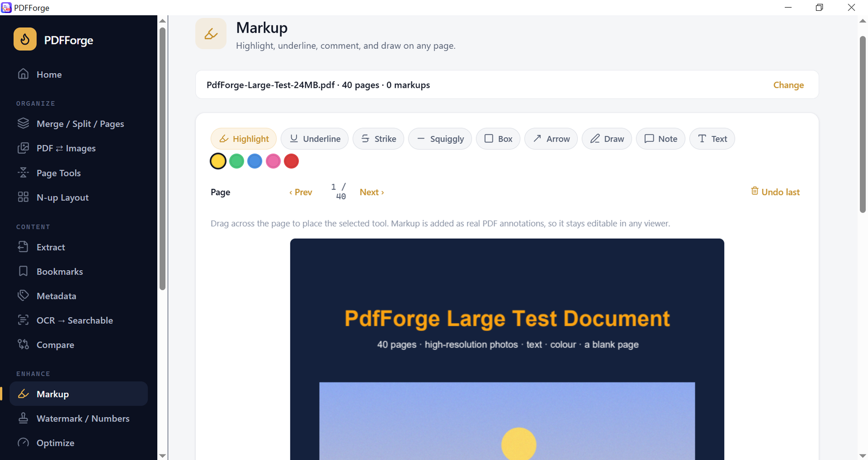
Task: Pick the pink color swatch
Action: click(x=273, y=161)
